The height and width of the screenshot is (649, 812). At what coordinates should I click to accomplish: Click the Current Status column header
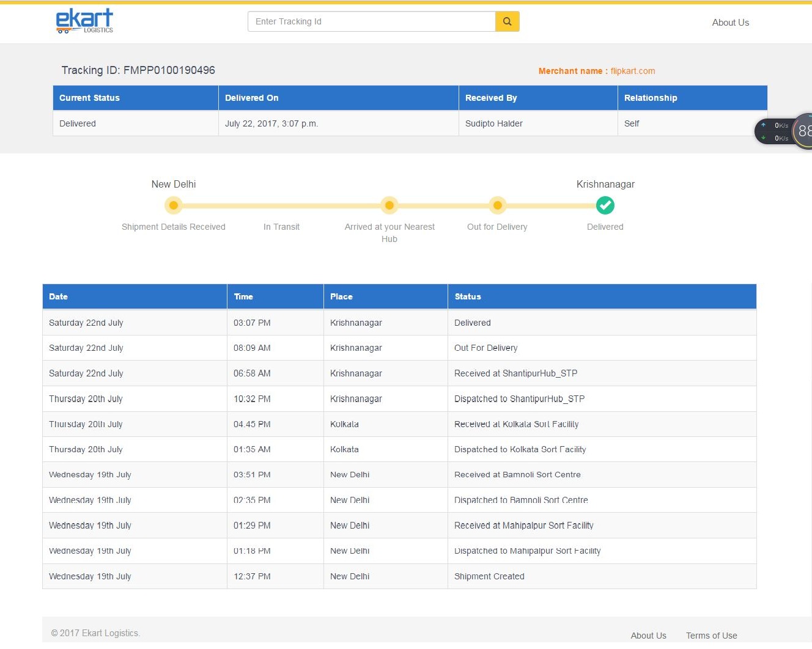pos(89,98)
